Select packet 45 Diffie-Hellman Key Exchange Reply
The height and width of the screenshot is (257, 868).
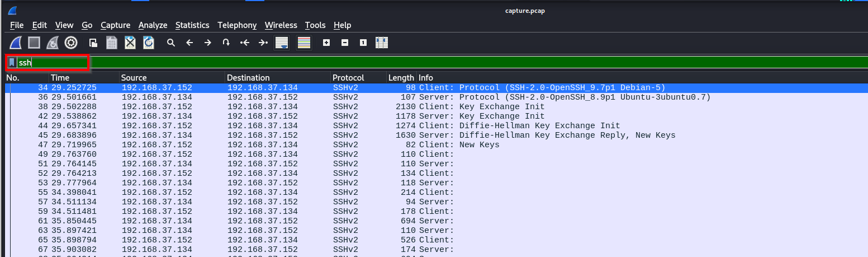437,135
